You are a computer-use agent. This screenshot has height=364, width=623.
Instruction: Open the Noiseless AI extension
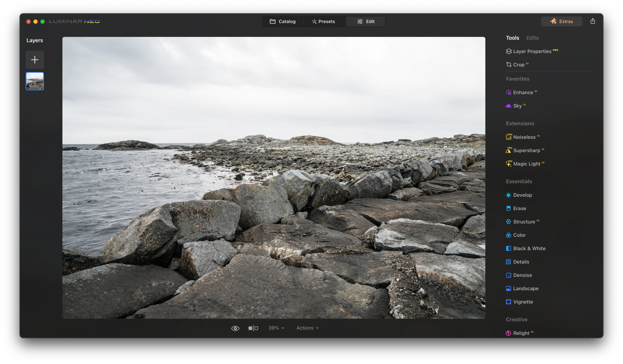pos(524,137)
